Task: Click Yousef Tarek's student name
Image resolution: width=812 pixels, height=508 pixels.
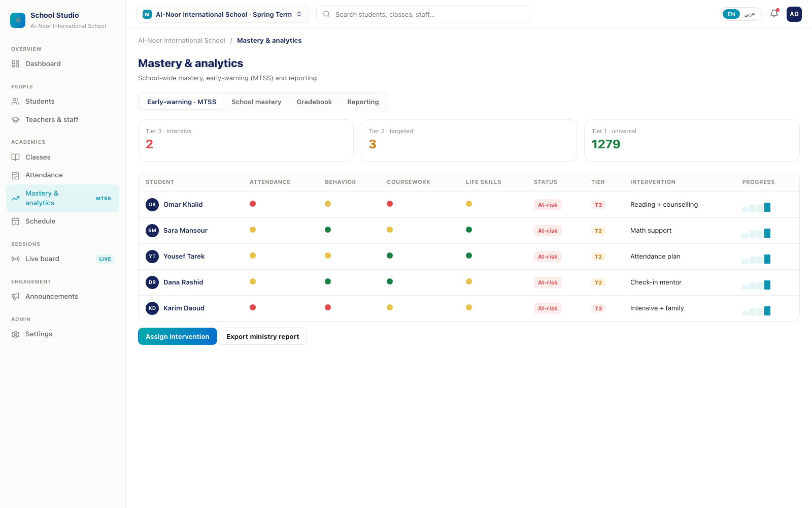Action: tap(184, 257)
